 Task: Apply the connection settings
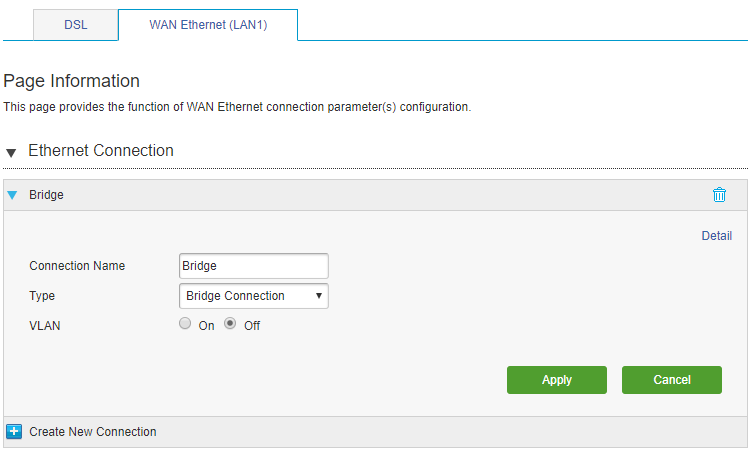(557, 380)
